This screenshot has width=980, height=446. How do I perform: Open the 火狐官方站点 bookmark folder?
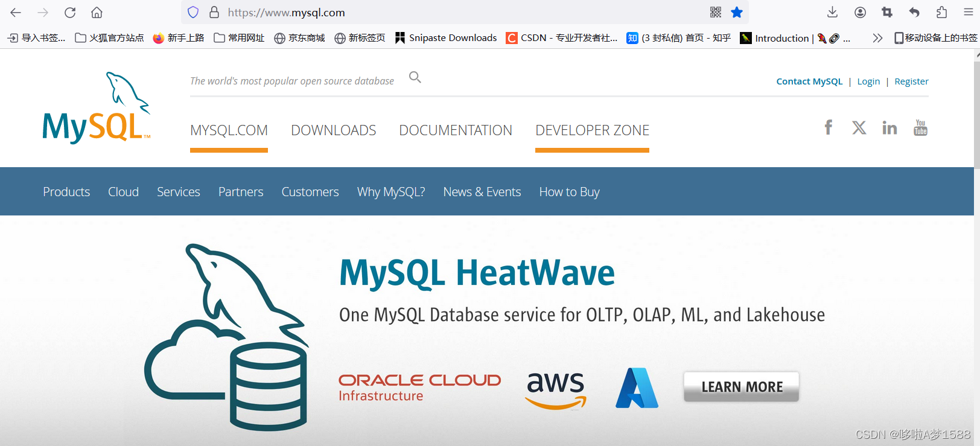[x=110, y=38]
